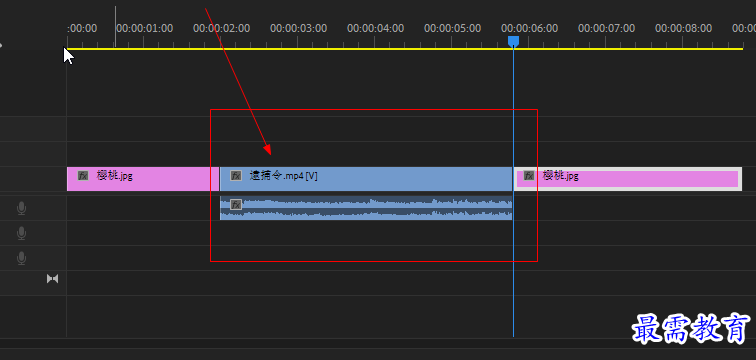Click the fx badge on the audio waveform clip
The width and height of the screenshot is (756, 360).
coord(236,204)
